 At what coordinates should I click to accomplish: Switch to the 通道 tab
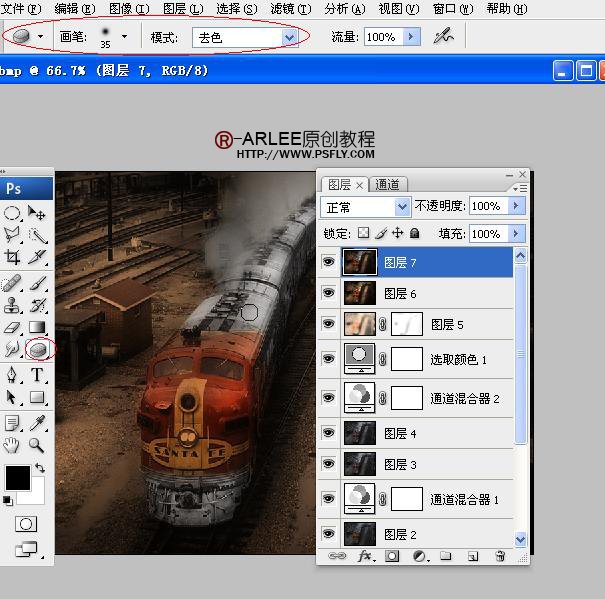pos(387,184)
